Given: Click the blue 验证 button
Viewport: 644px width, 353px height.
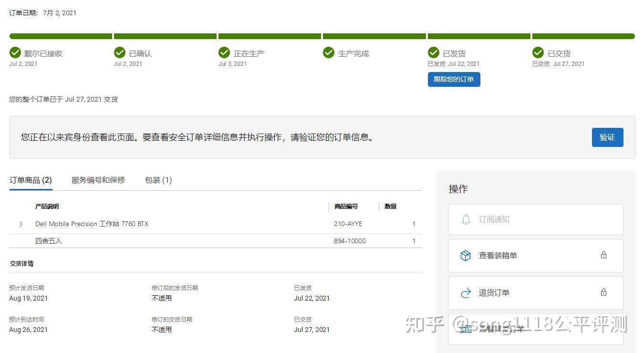Looking at the screenshot, I should click(x=607, y=137).
